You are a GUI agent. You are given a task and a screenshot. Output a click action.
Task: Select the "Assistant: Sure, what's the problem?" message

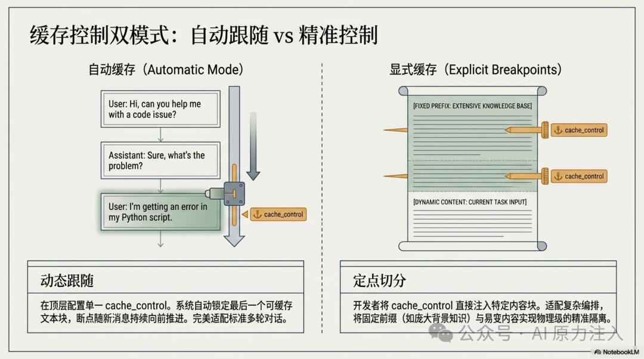click(x=160, y=160)
